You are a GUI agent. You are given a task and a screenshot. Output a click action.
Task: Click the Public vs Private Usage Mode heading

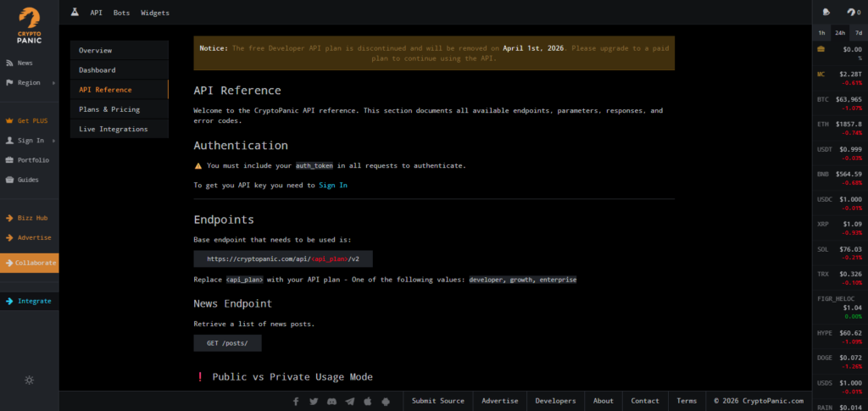292,377
